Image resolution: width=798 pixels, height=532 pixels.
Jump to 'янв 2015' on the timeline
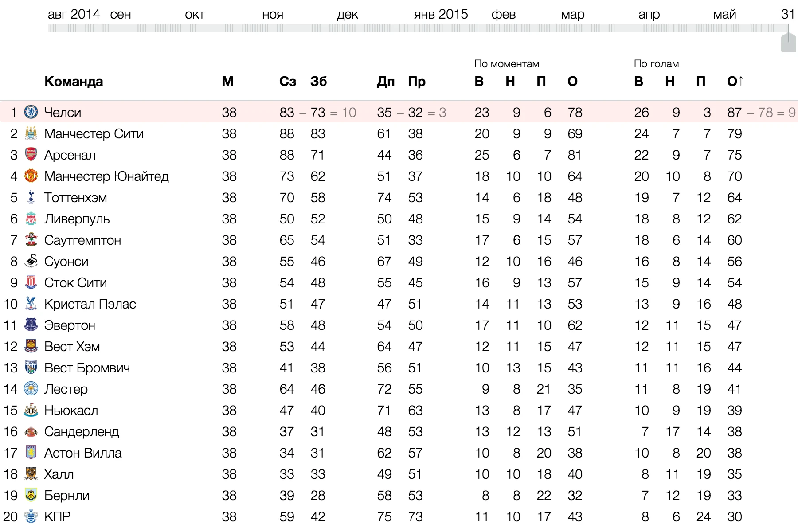pos(441,14)
